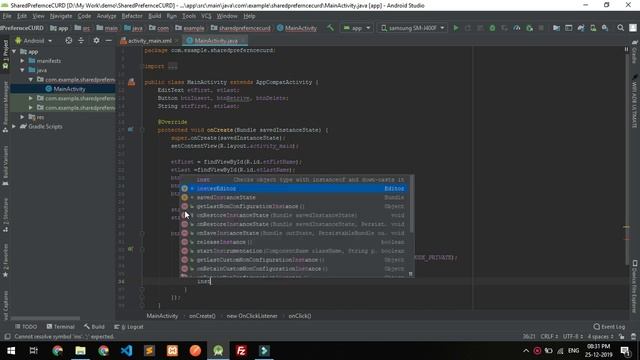Toggle the read-only lock icon in status bar
The image size is (640, 360).
621,337
